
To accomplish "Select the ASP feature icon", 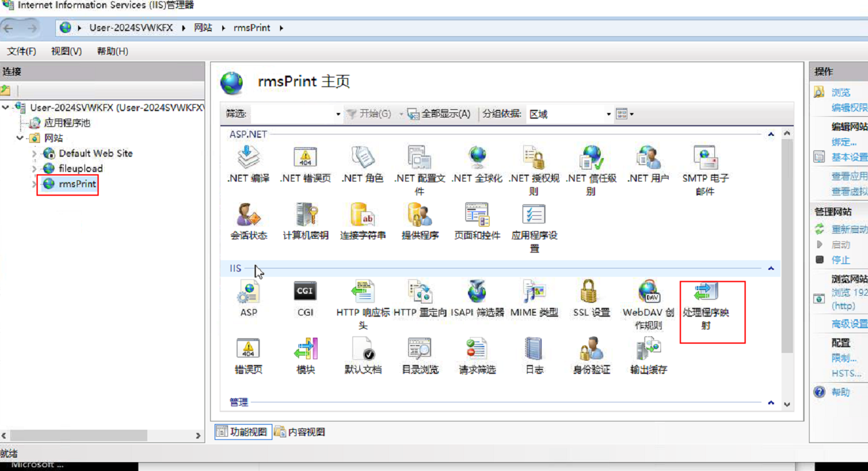I will [x=248, y=298].
